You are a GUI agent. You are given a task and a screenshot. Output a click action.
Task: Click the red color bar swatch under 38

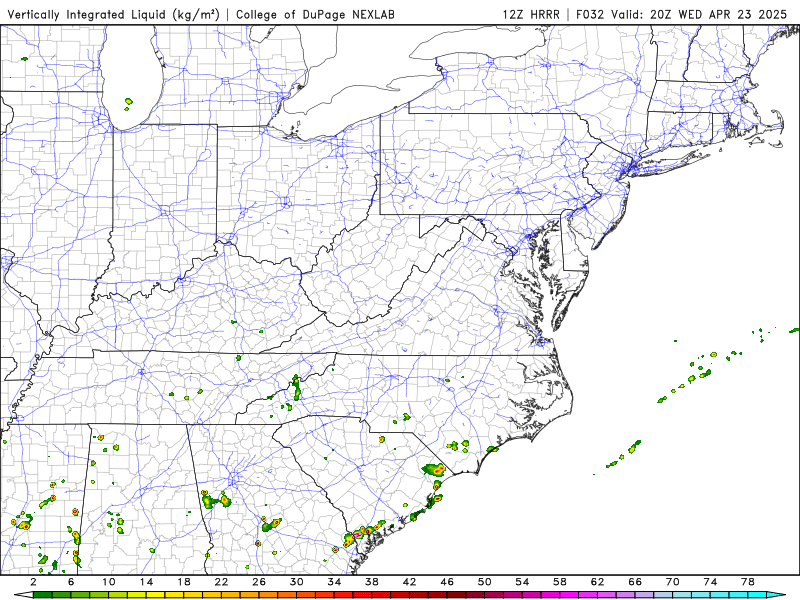(381, 595)
